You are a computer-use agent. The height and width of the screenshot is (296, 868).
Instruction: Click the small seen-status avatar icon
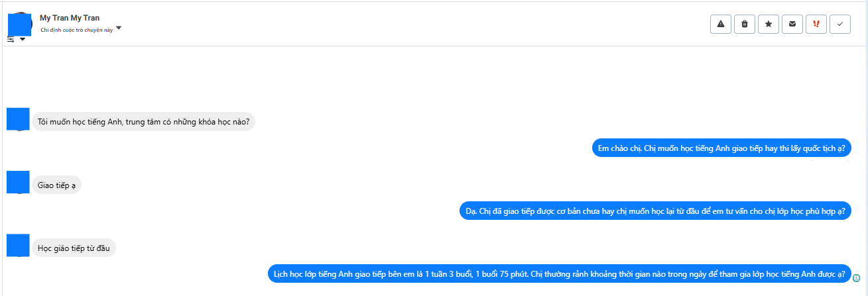coord(857,278)
